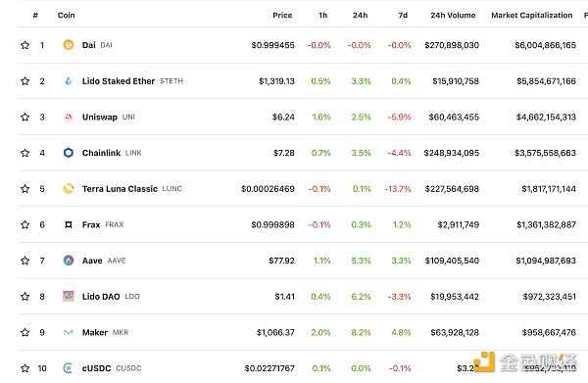Toggle the favorite star for Dai
The image size is (588, 383).
click(25, 45)
